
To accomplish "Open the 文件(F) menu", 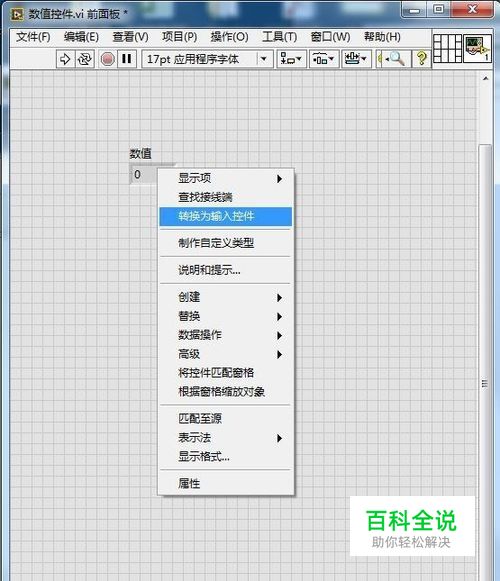I will point(33,37).
